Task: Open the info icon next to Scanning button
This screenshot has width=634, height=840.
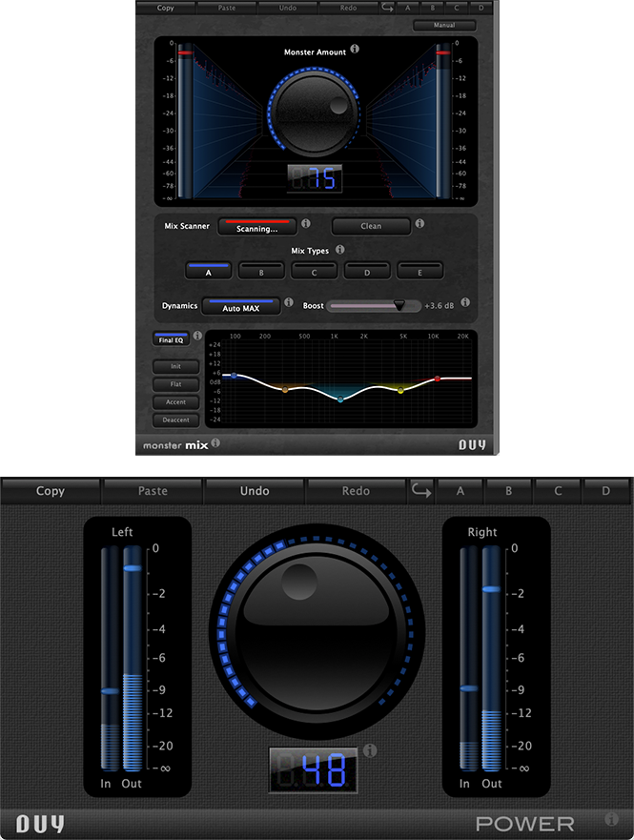Action: pyautogui.click(x=306, y=225)
